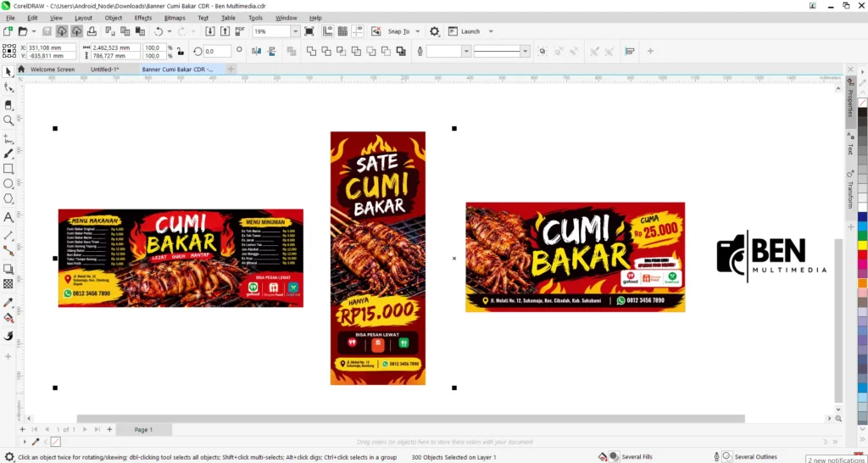Select the Transparency checkerboard tool
The width and height of the screenshot is (868, 463).
click(x=8, y=283)
